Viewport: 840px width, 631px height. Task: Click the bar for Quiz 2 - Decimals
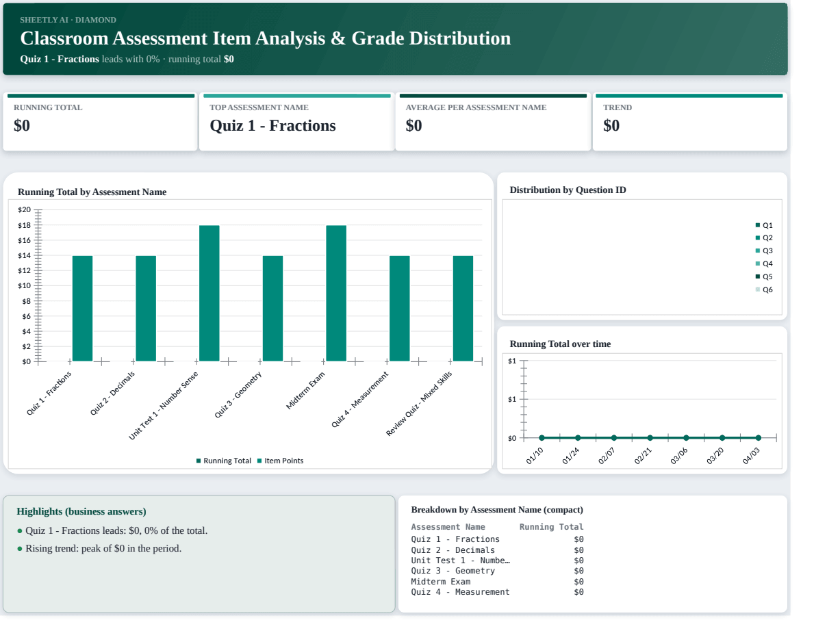pyautogui.click(x=146, y=308)
